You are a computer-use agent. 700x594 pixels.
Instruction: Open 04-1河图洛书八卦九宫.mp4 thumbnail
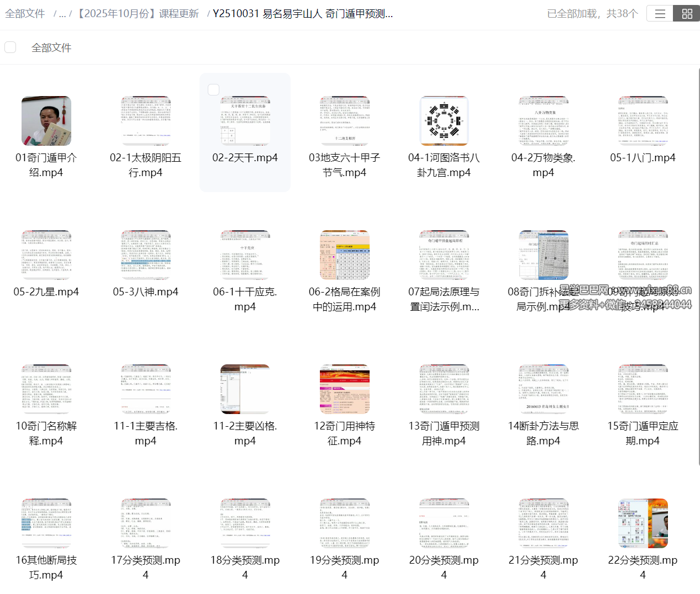(x=444, y=121)
